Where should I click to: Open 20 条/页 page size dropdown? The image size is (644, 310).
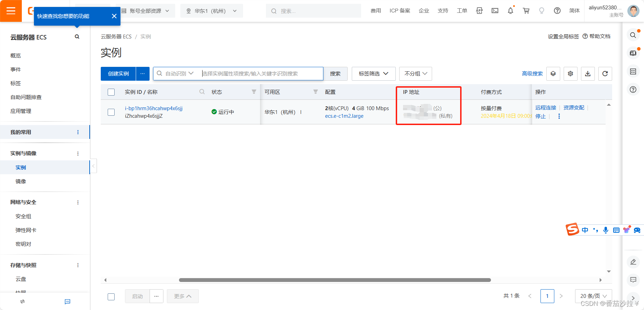tap(593, 296)
